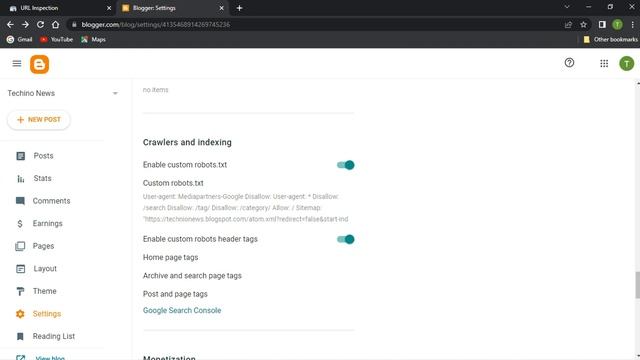Click the Comments speech bubble icon

click(x=20, y=201)
